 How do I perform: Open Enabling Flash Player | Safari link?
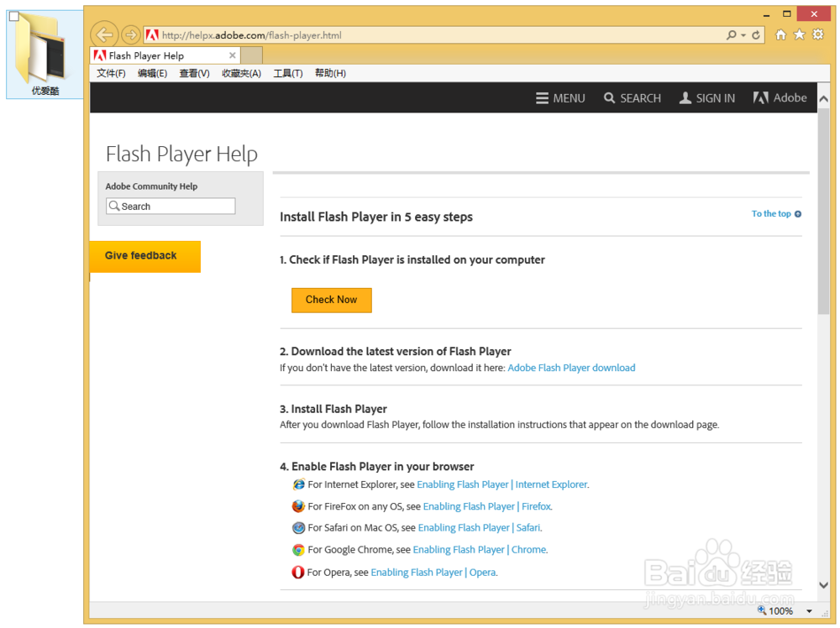click(479, 528)
